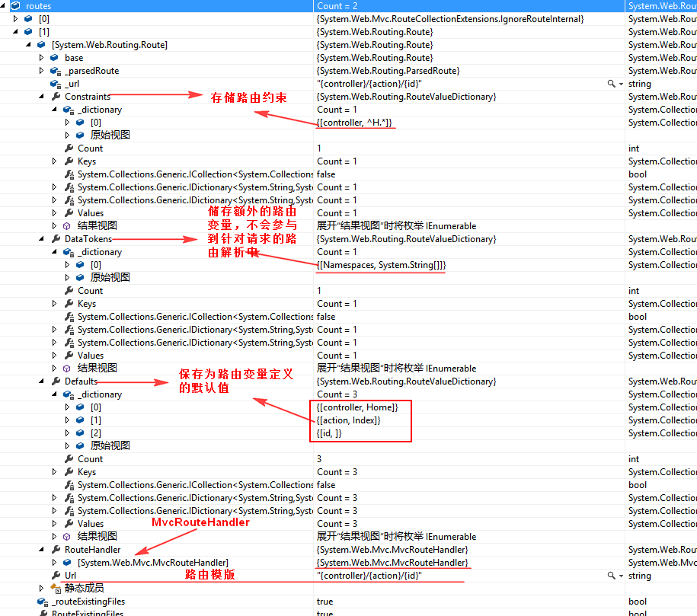Click the RouteHandler property wrench icon
The height and width of the screenshot is (616, 697).
56,549
